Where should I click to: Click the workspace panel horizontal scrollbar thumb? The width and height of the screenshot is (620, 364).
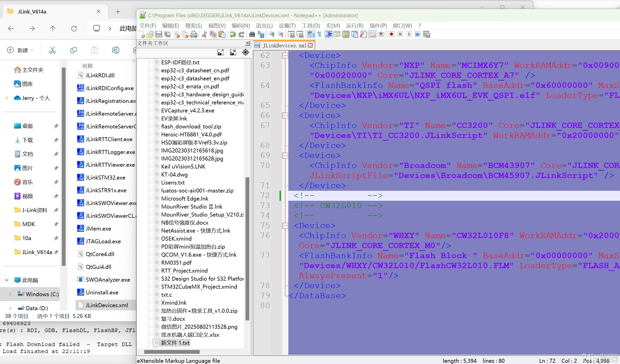pos(172,351)
